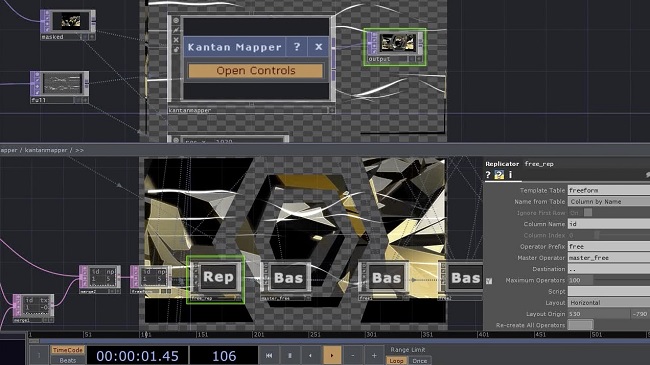Open the Layout Horizontal dropdown
This screenshot has height=365, width=650.
(x=609, y=302)
